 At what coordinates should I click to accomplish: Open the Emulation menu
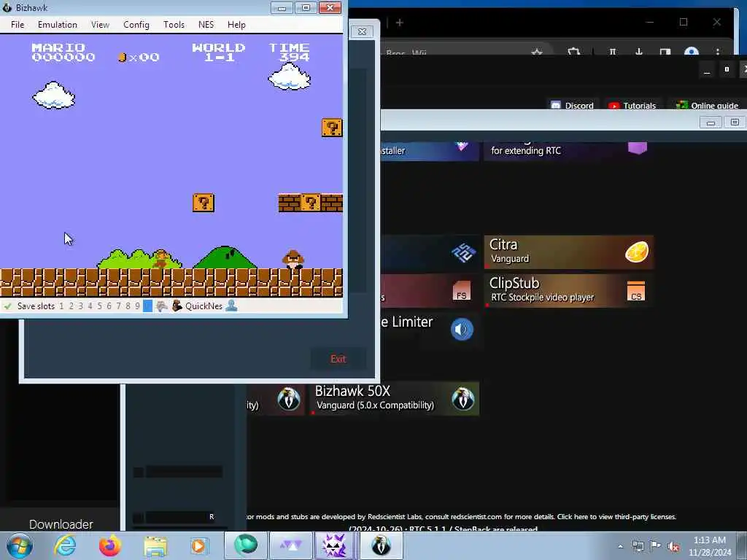[x=57, y=25]
